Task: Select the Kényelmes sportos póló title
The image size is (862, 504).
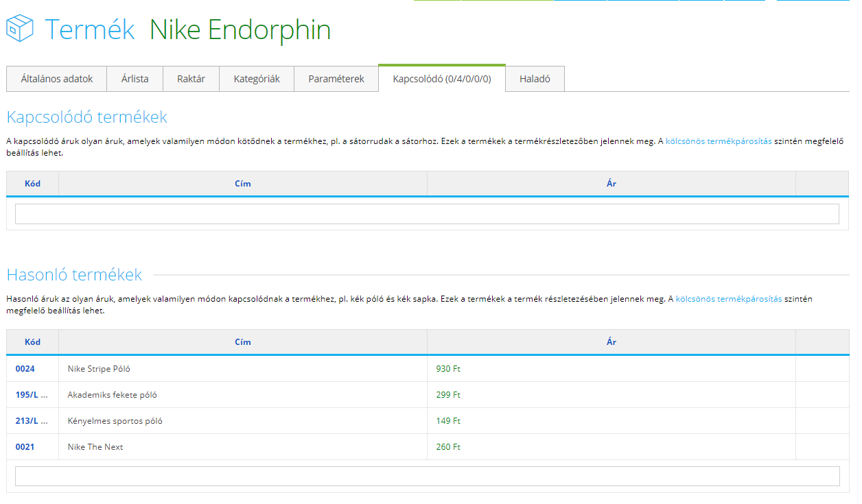Action: click(115, 421)
